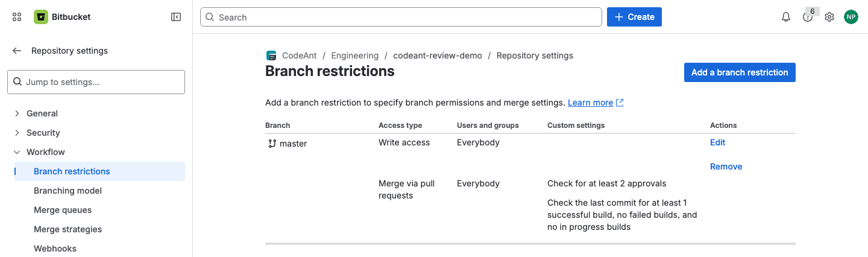
Task: Click the Bitbucket logo
Action: pos(41,17)
